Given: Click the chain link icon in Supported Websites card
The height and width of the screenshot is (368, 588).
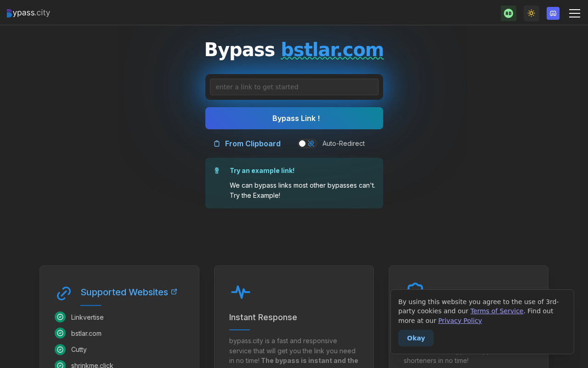Looking at the screenshot, I should click(x=64, y=293).
